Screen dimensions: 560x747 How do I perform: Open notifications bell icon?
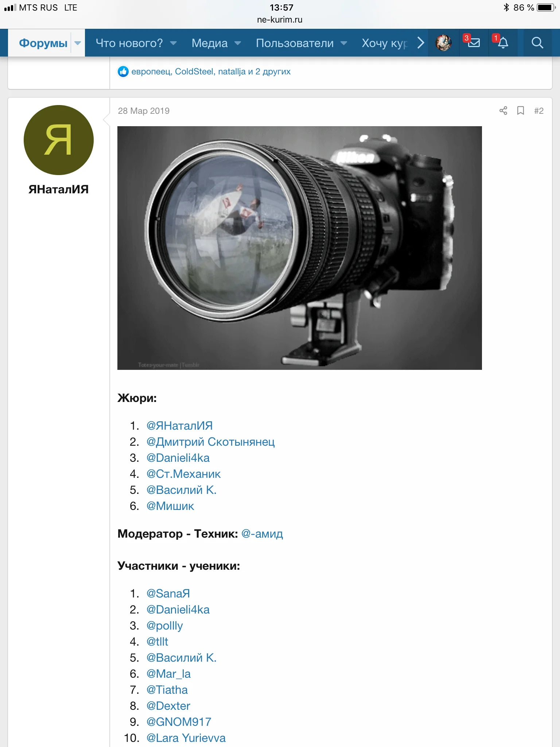click(x=503, y=43)
